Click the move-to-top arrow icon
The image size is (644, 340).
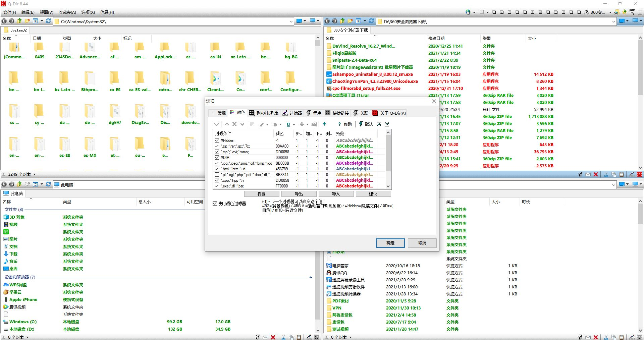[x=379, y=124]
